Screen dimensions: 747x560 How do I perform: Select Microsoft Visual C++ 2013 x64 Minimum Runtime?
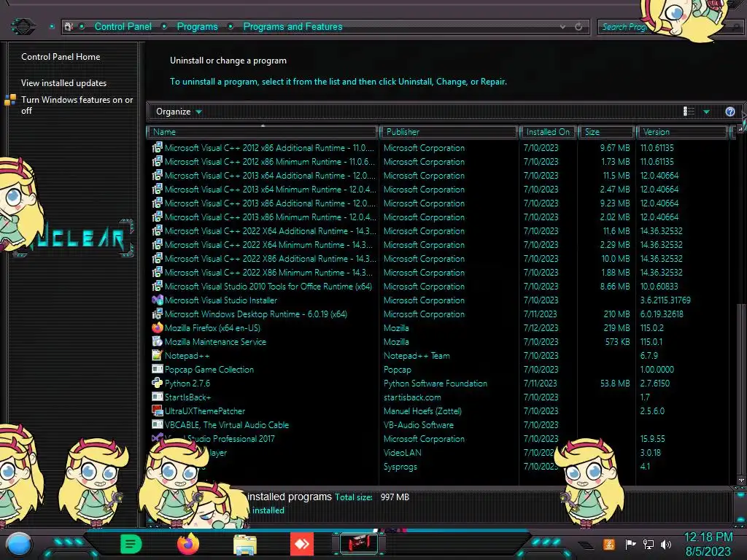click(x=270, y=189)
